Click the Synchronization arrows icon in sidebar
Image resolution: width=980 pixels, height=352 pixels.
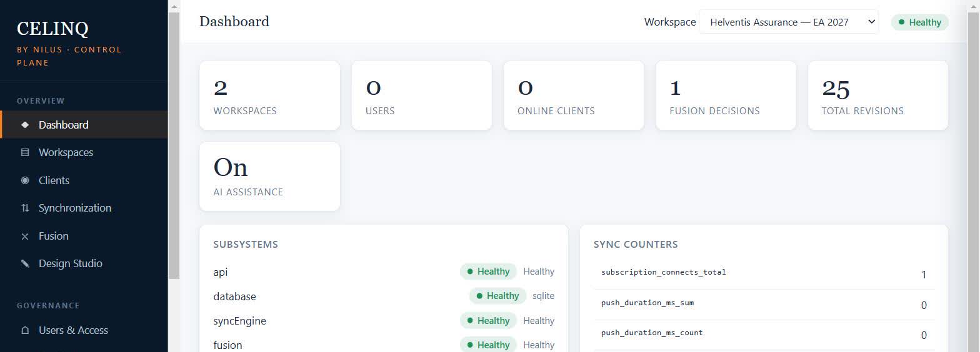pos(25,208)
